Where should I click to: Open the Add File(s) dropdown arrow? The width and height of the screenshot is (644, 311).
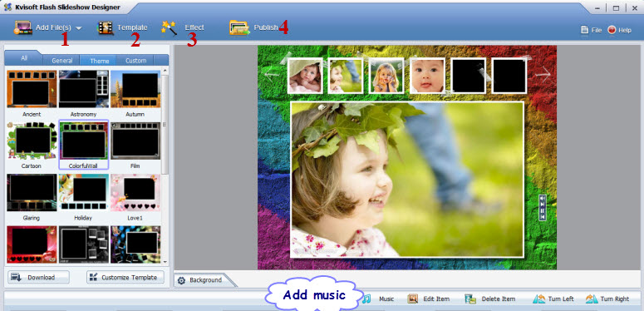click(78, 28)
